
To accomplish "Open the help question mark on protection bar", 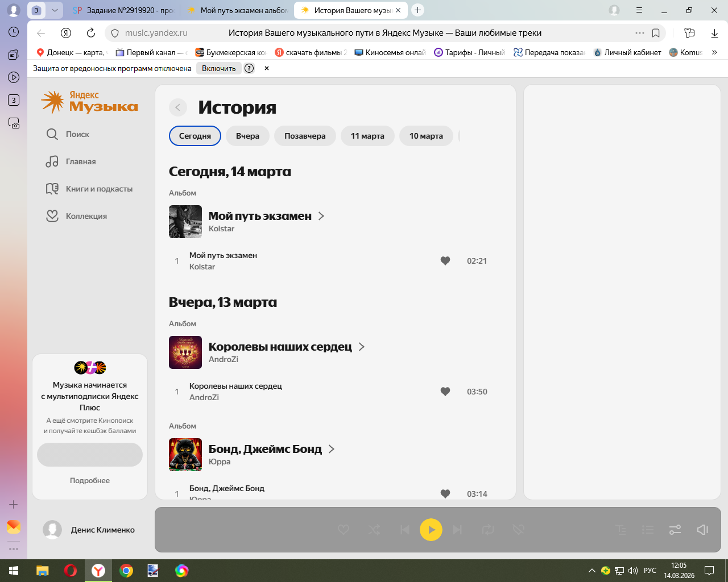I will click(x=249, y=68).
